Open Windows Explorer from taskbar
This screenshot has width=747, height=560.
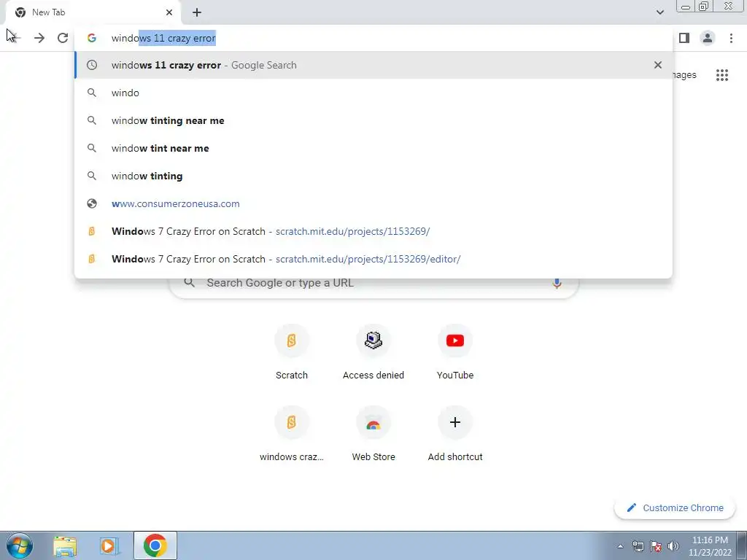(65, 545)
